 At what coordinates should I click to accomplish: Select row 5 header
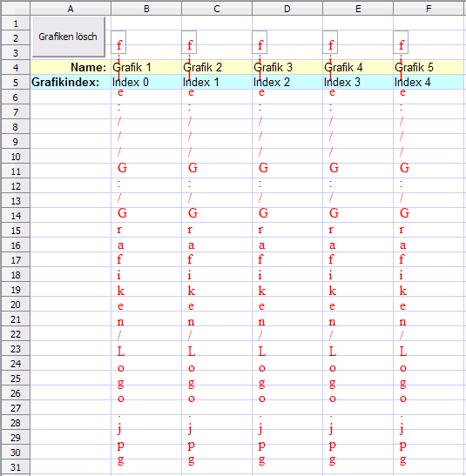16,83
